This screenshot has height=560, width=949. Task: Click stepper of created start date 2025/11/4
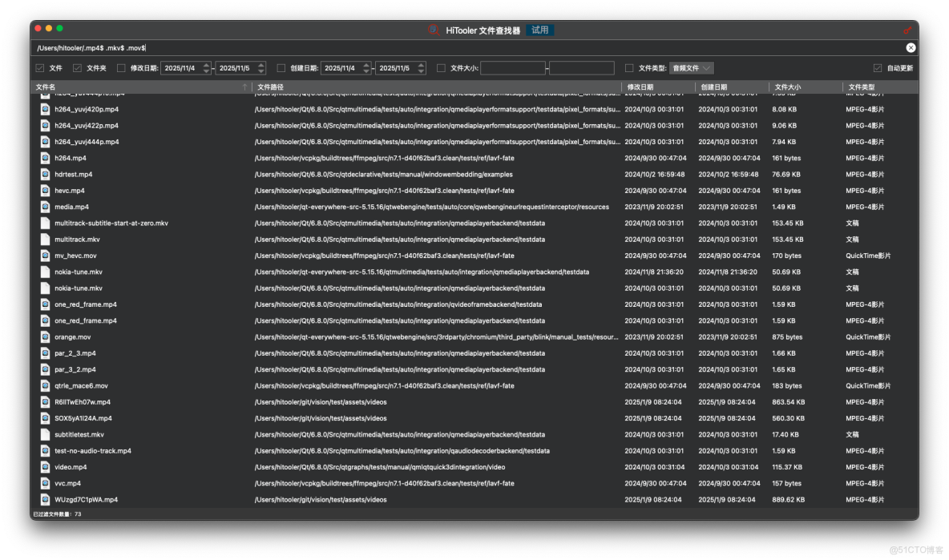tap(366, 68)
